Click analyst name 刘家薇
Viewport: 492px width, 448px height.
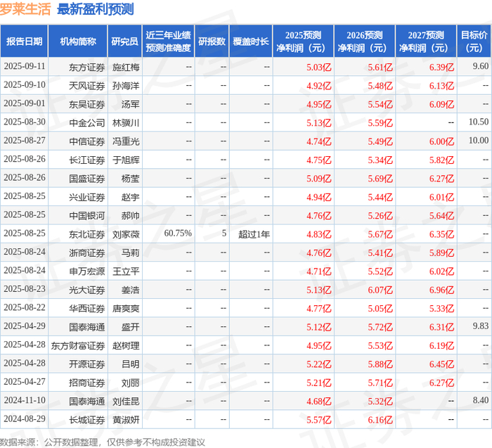(x=126, y=234)
